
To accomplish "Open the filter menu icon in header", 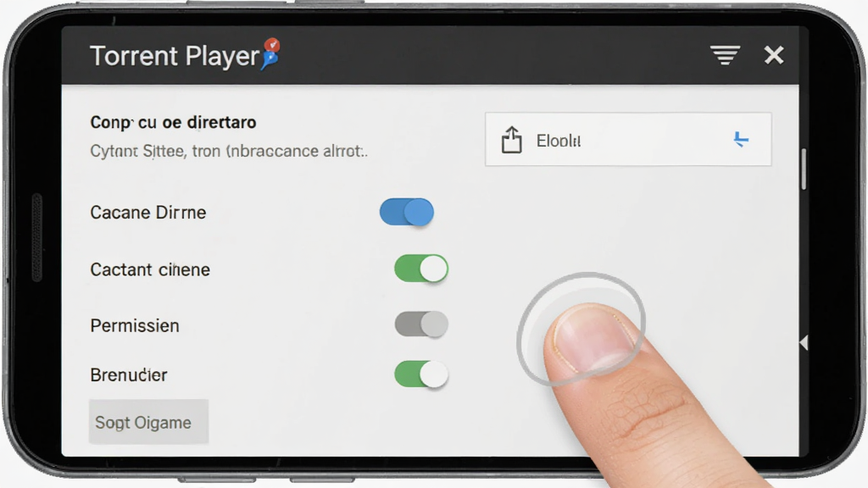I will 726,55.
